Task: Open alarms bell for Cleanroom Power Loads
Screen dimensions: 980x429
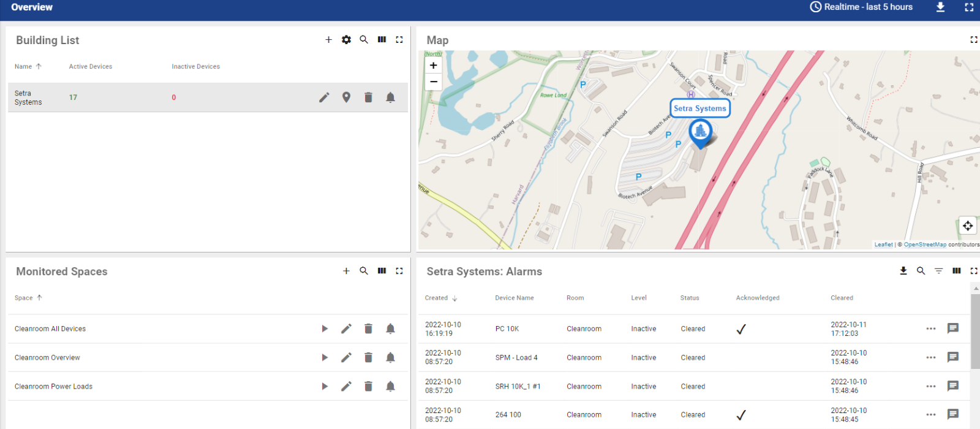Action: pos(390,387)
